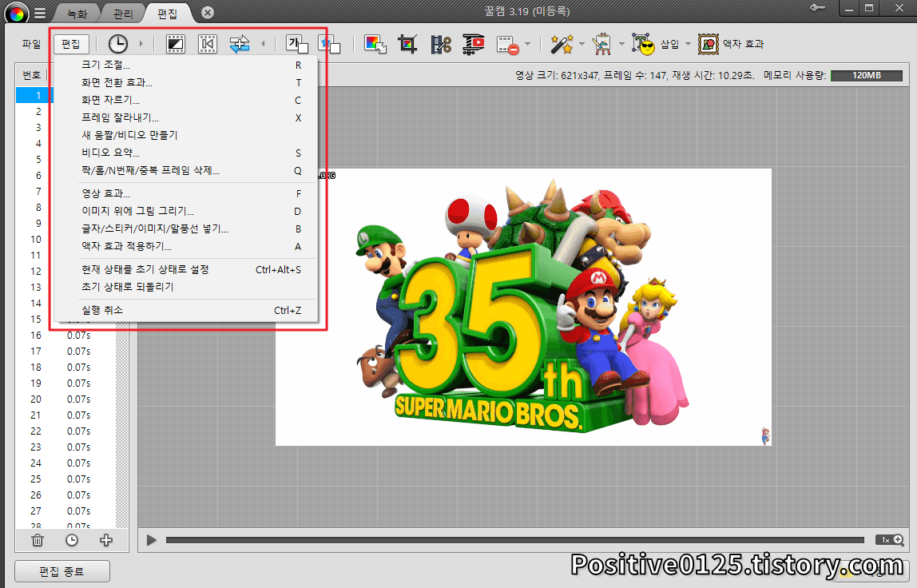Click the filmstrip rewind-frame toolbar icon
The image size is (917, 588).
click(208, 44)
